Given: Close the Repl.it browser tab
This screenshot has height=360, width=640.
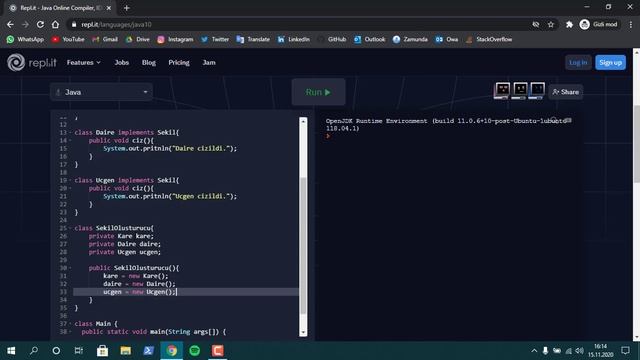Looking at the screenshot, I should [109, 8].
